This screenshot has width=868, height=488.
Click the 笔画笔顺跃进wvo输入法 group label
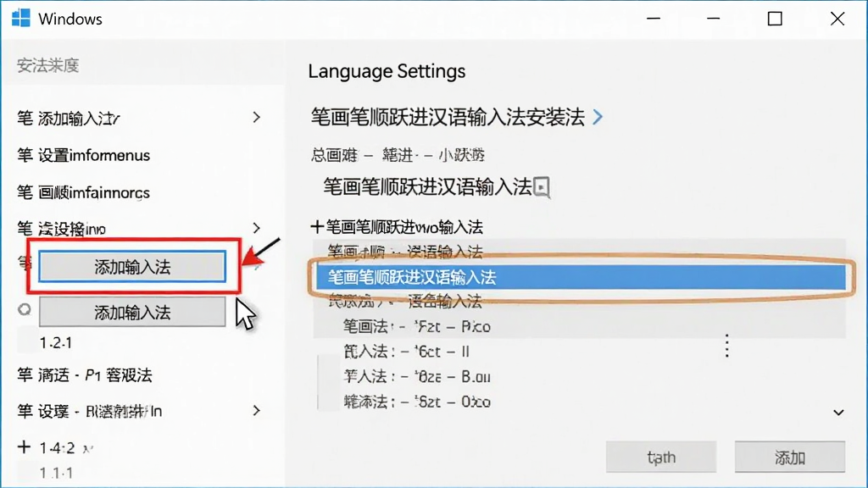click(x=404, y=227)
